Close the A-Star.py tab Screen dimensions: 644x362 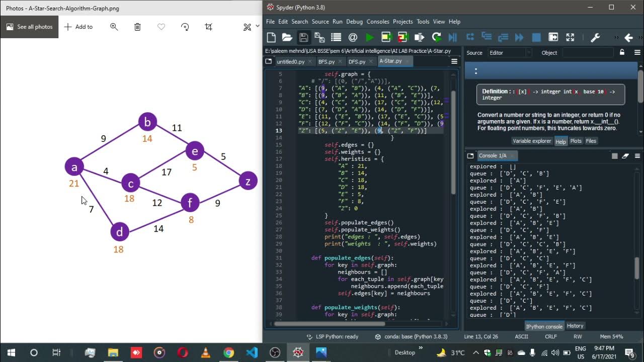click(x=407, y=61)
